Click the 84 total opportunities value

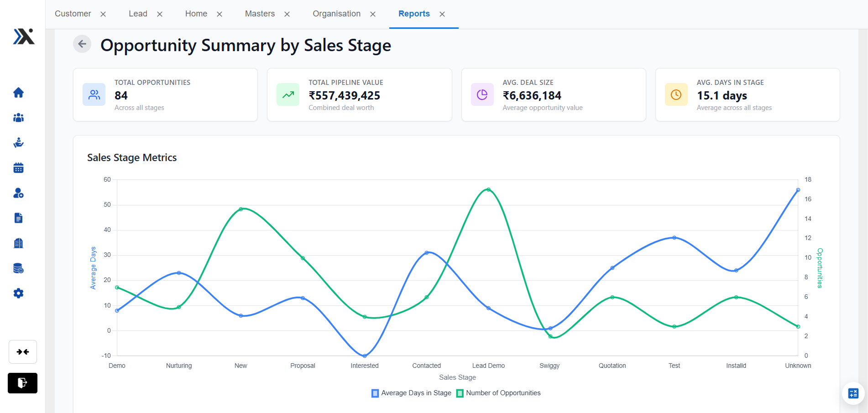click(x=121, y=95)
